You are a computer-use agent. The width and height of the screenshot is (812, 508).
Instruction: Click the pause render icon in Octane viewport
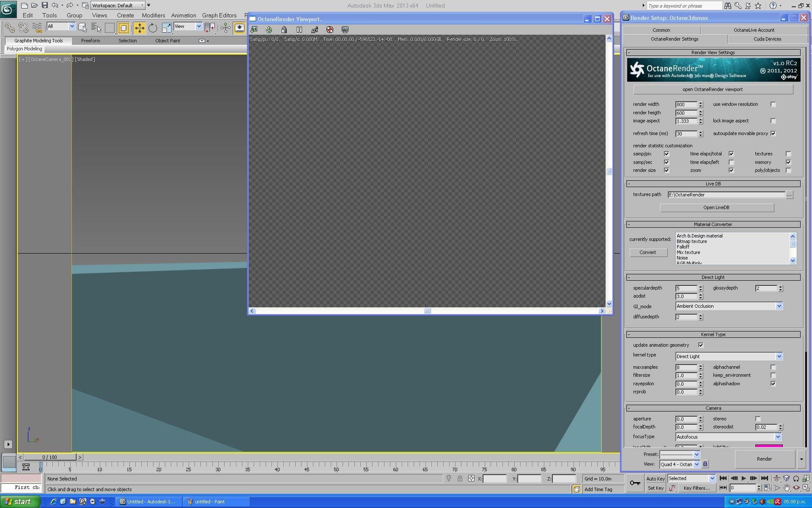click(299, 30)
